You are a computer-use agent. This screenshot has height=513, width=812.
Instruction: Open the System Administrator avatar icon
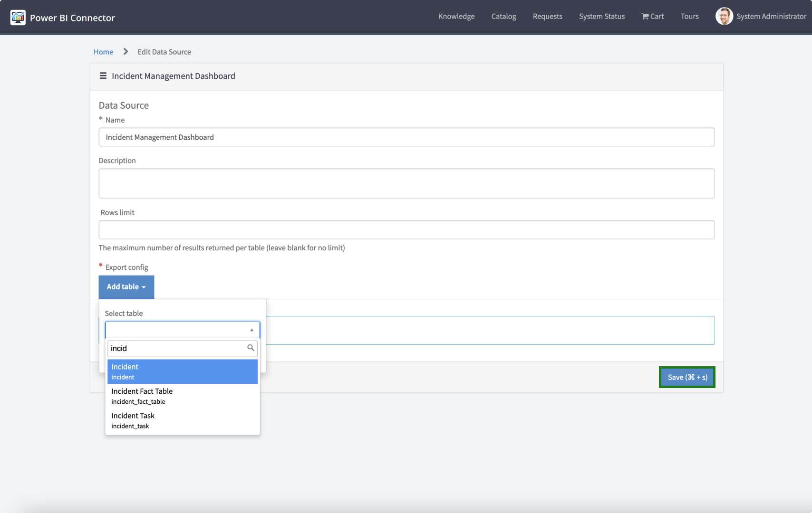coord(724,16)
